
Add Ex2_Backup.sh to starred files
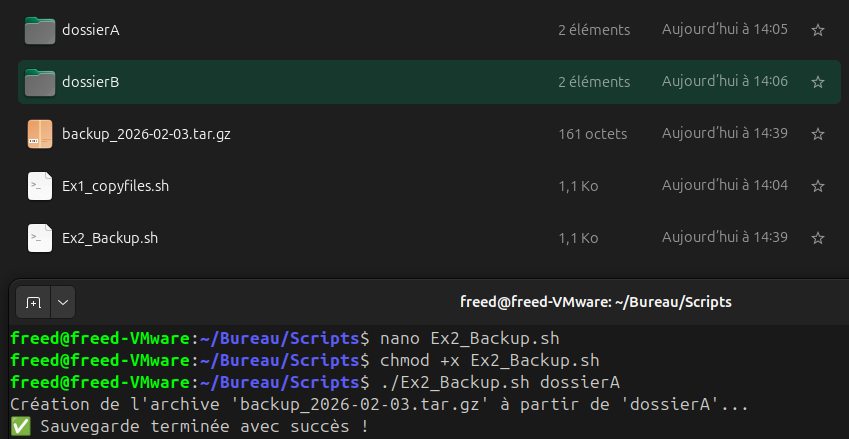817,238
